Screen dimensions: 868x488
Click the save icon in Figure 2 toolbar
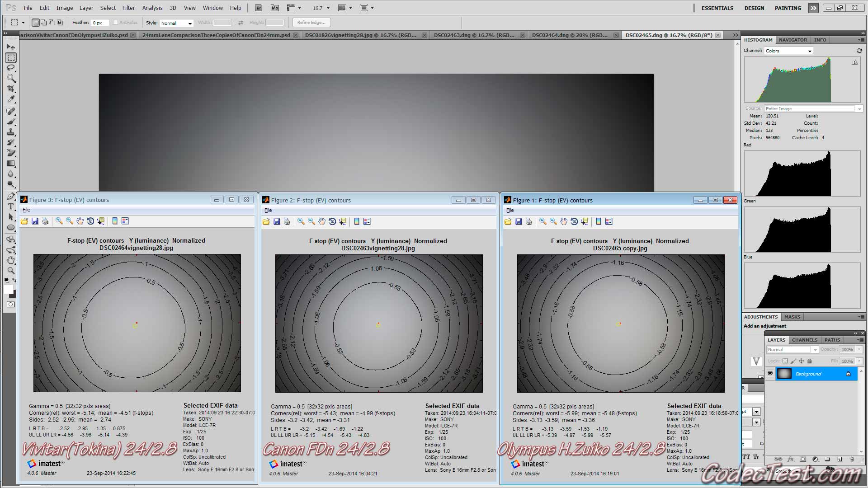(x=277, y=221)
